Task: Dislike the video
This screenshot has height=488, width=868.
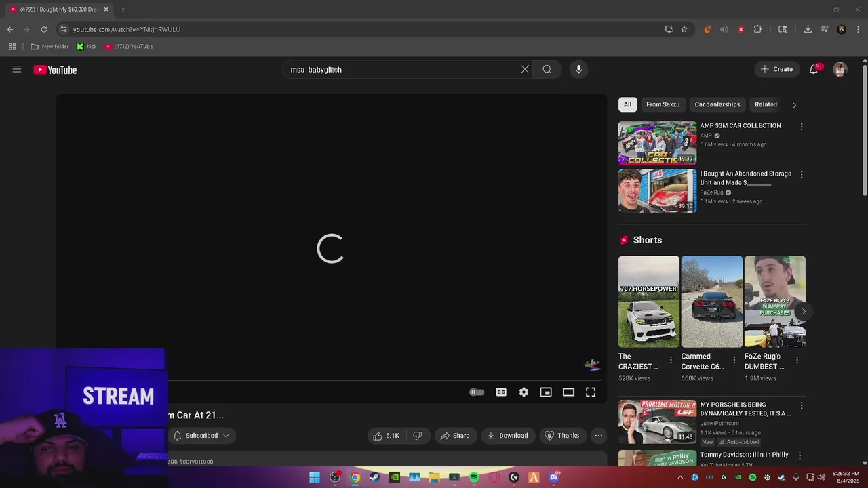Action: [418, 435]
